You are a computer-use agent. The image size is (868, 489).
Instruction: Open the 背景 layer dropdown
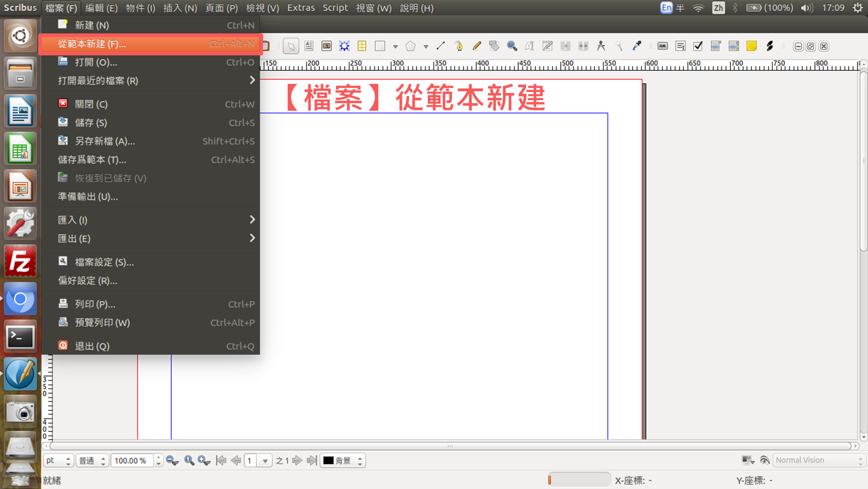tap(343, 460)
